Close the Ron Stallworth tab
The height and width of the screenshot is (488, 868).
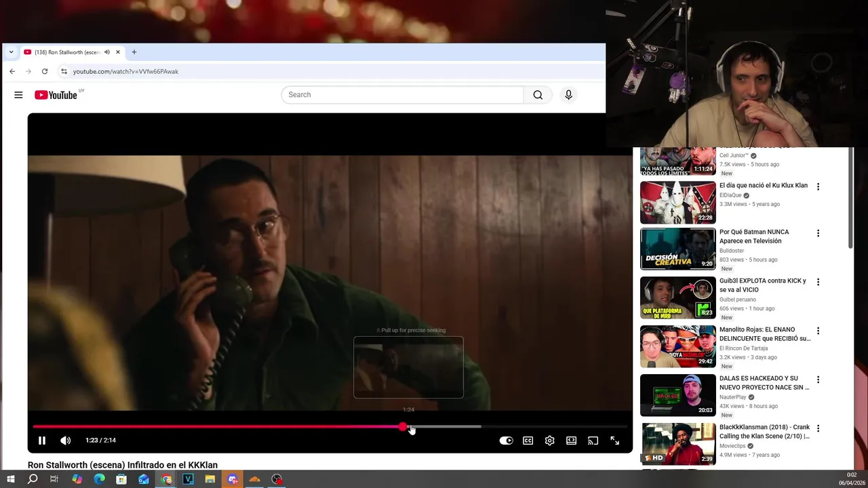click(118, 52)
